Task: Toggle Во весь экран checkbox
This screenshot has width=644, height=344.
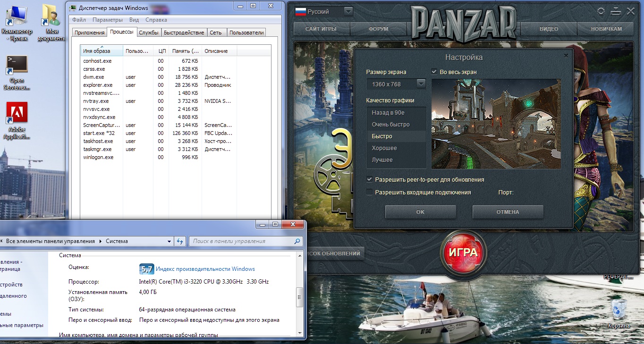Action: (434, 72)
